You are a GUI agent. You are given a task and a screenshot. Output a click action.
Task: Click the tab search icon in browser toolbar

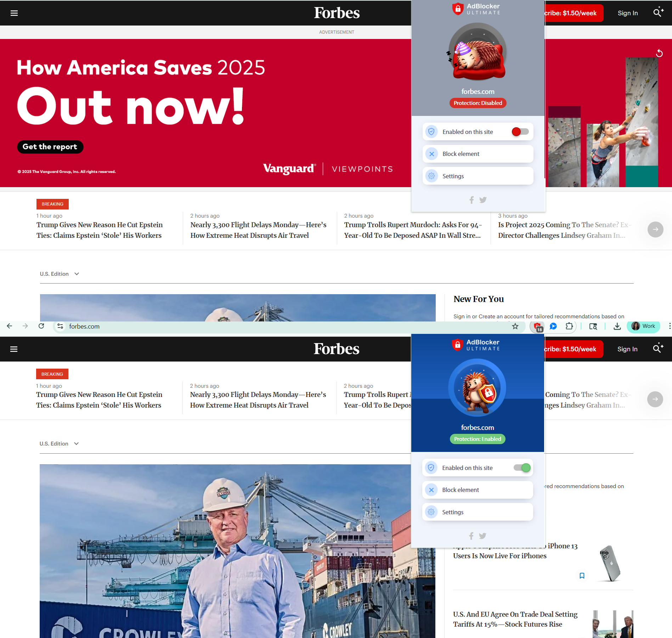coord(593,326)
